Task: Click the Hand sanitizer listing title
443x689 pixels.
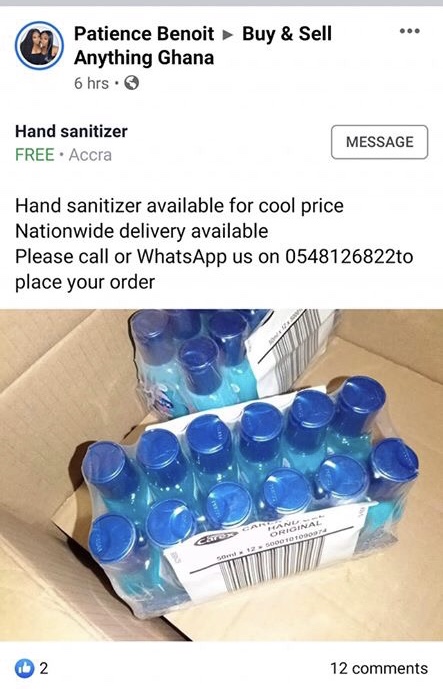Action: point(71,131)
